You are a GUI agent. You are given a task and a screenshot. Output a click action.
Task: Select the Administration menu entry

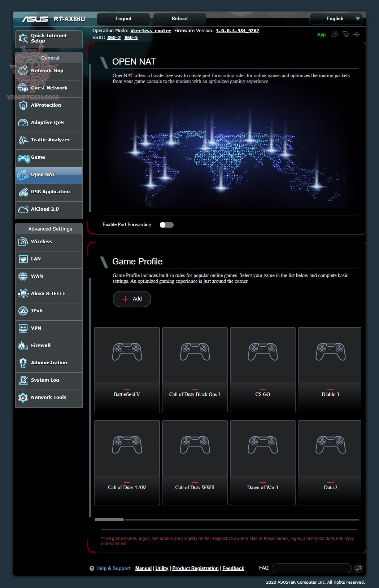(49, 363)
